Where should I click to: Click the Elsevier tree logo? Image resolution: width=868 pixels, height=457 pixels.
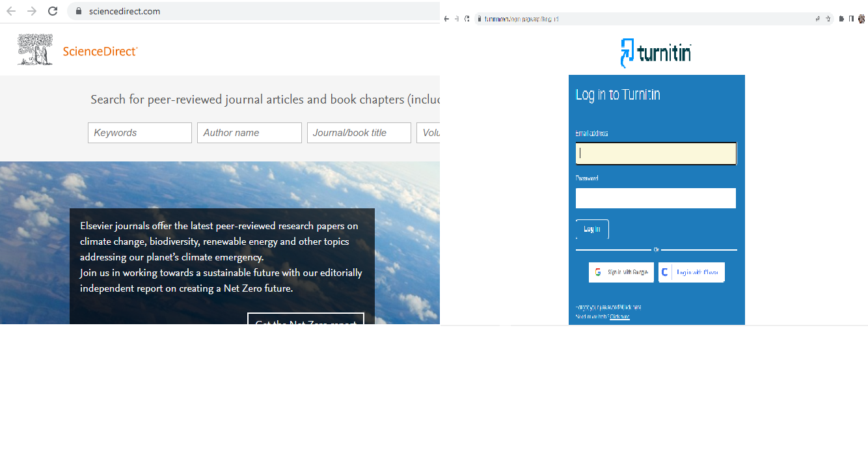35,50
